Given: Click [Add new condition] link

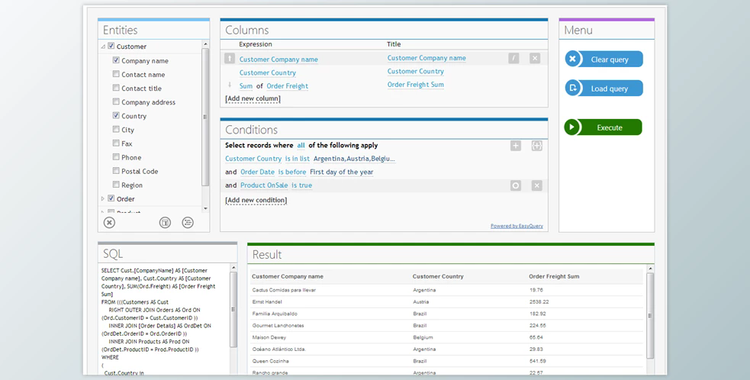Looking at the screenshot, I should pyautogui.click(x=256, y=200).
